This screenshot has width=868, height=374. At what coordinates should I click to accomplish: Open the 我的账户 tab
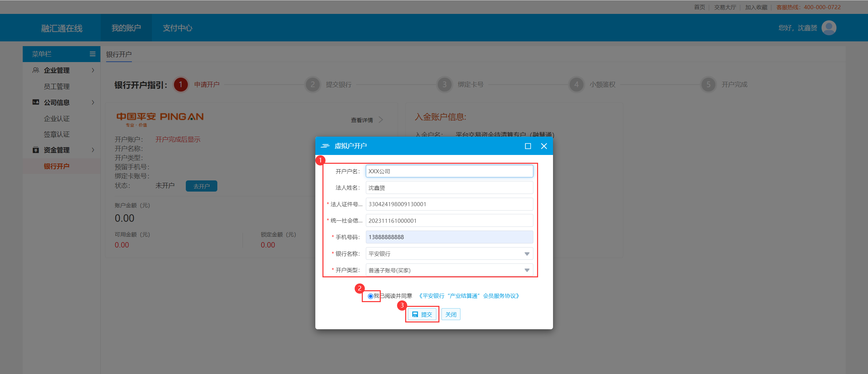click(x=126, y=28)
